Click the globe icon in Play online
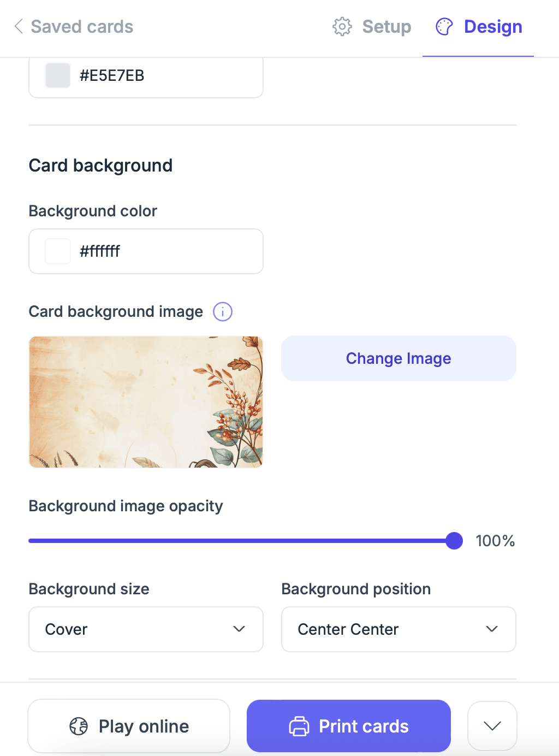The height and width of the screenshot is (756, 559). 79,726
